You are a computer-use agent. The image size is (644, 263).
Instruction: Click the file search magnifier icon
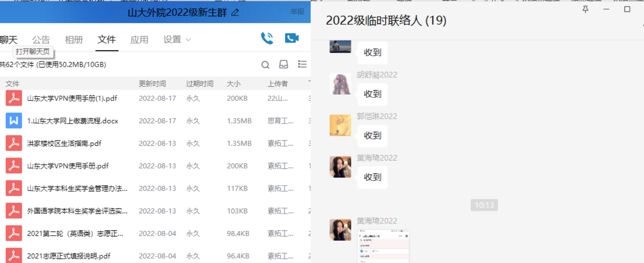pyautogui.click(x=265, y=65)
